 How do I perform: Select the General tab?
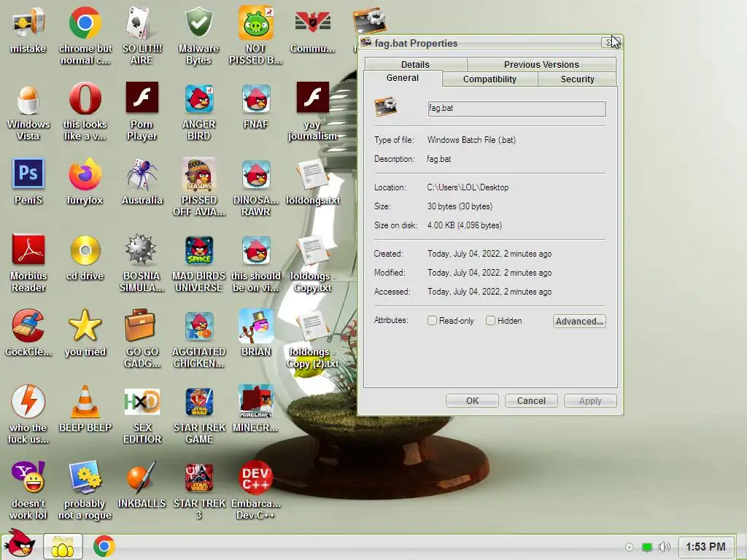(403, 78)
